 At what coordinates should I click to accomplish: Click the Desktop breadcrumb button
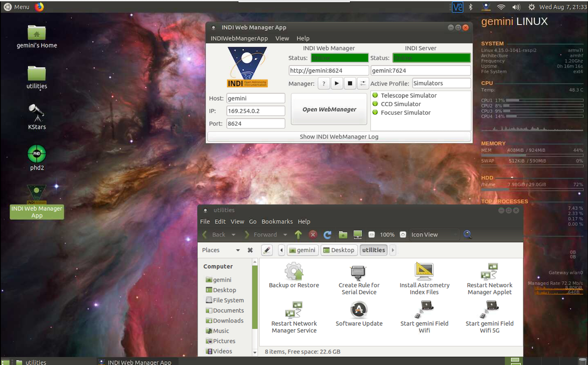339,250
